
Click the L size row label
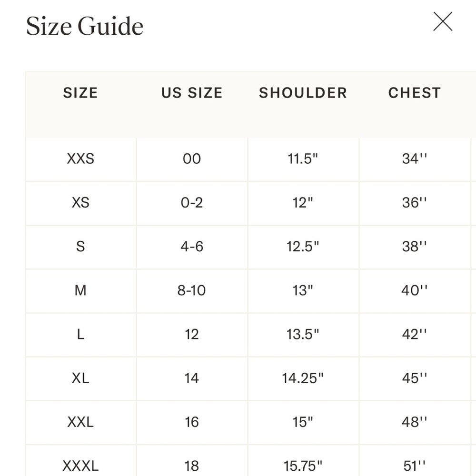coord(80,334)
